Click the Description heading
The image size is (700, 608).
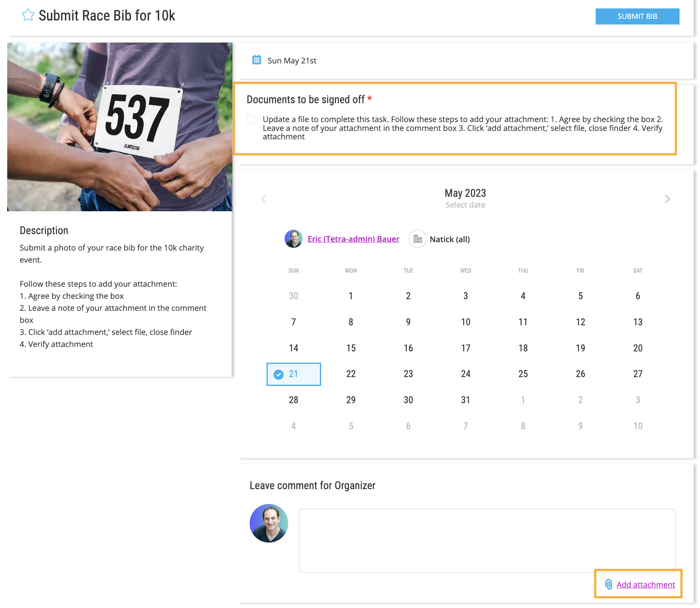pos(44,231)
